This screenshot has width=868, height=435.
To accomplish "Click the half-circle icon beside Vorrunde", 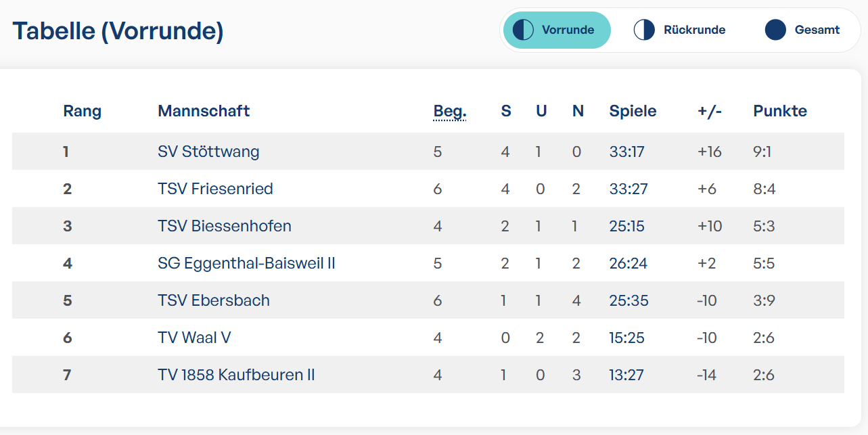I will tap(523, 30).
